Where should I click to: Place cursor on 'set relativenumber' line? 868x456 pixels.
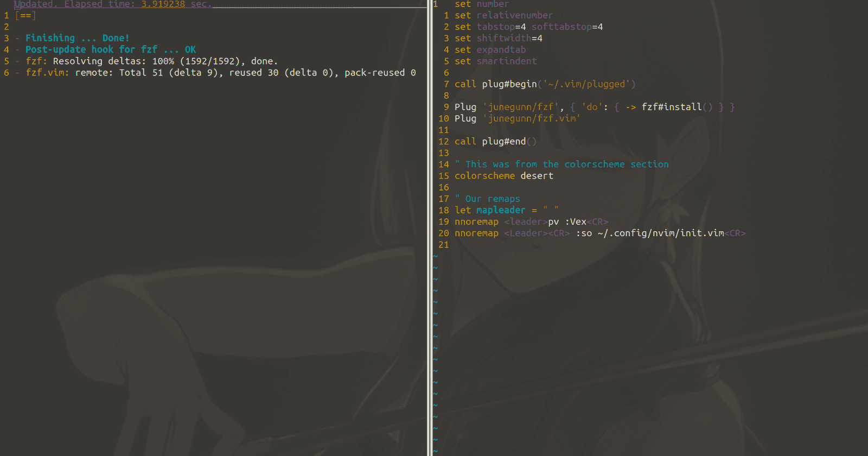(503, 16)
